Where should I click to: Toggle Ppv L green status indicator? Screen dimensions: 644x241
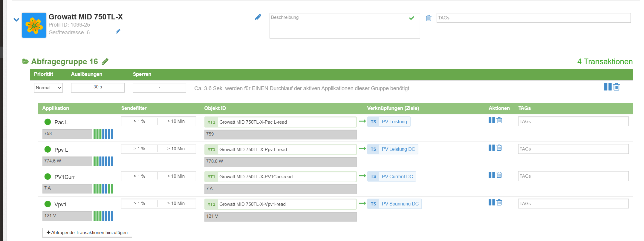coord(48,149)
